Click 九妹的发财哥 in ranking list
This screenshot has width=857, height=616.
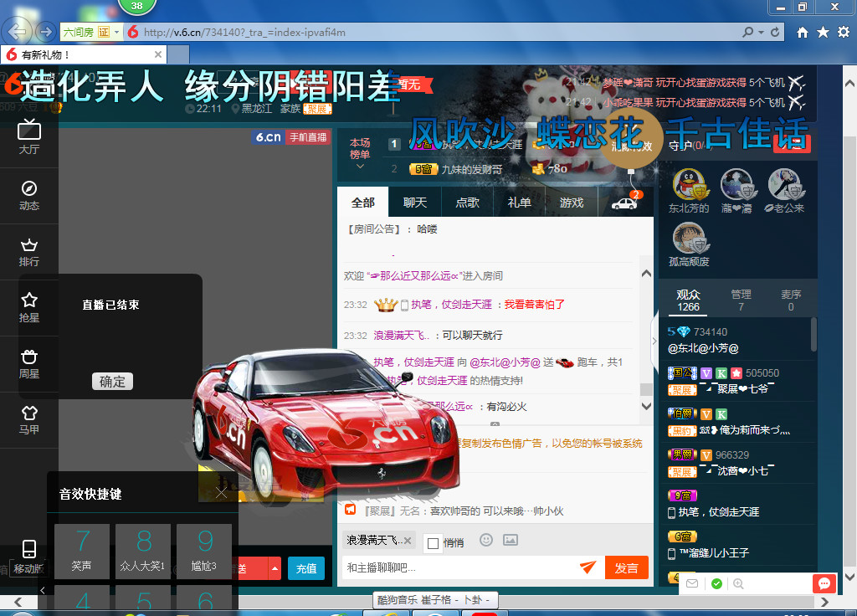tap(472, 169)
